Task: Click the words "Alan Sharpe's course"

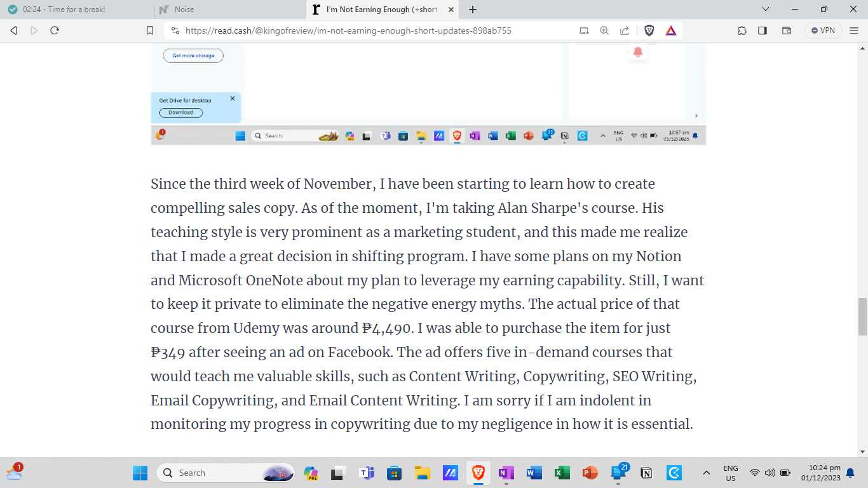Action: tap(567, 208)
